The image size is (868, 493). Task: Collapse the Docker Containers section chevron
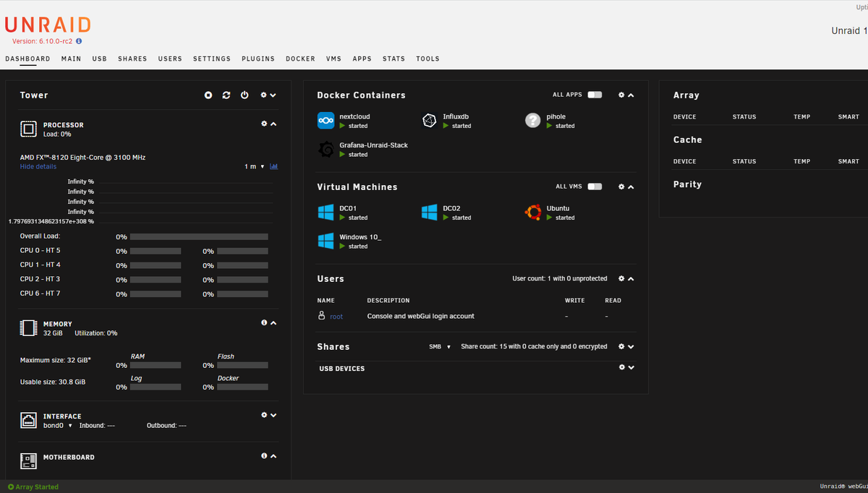(631, 95)
